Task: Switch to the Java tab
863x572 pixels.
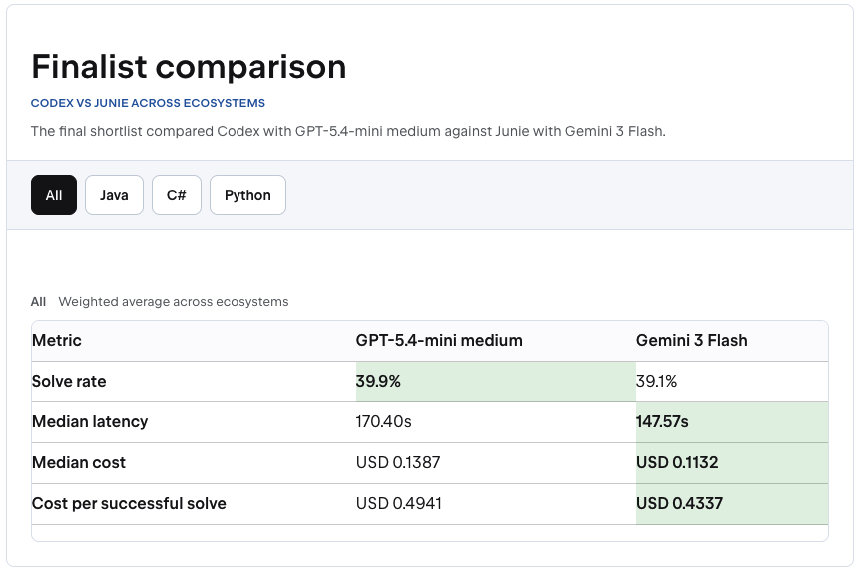Action: 114,195
